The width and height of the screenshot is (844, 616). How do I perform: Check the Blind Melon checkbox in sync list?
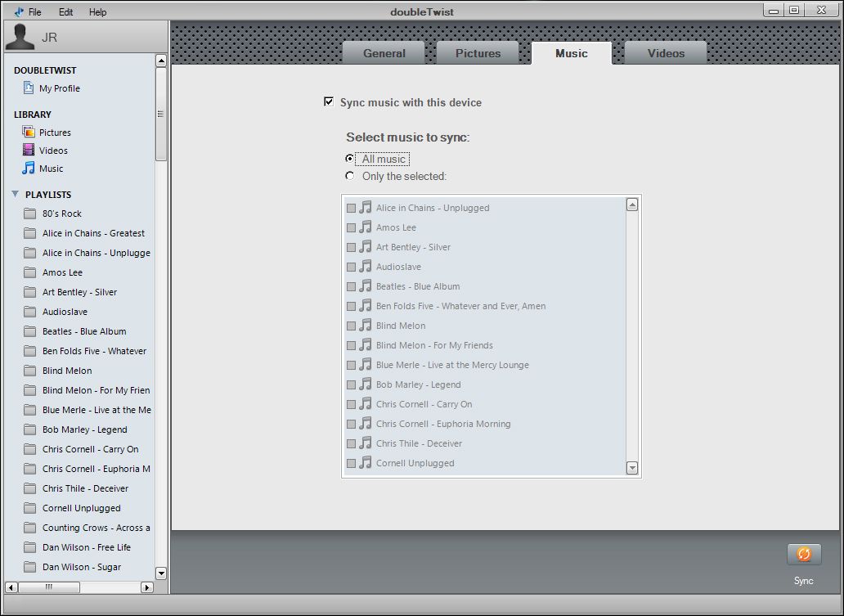pyautogui.click(x=351, y=326)
